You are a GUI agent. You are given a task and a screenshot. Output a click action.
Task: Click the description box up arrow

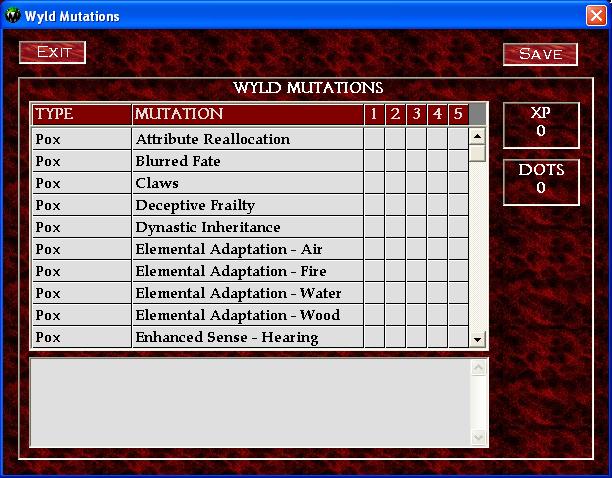coord(477,368)
